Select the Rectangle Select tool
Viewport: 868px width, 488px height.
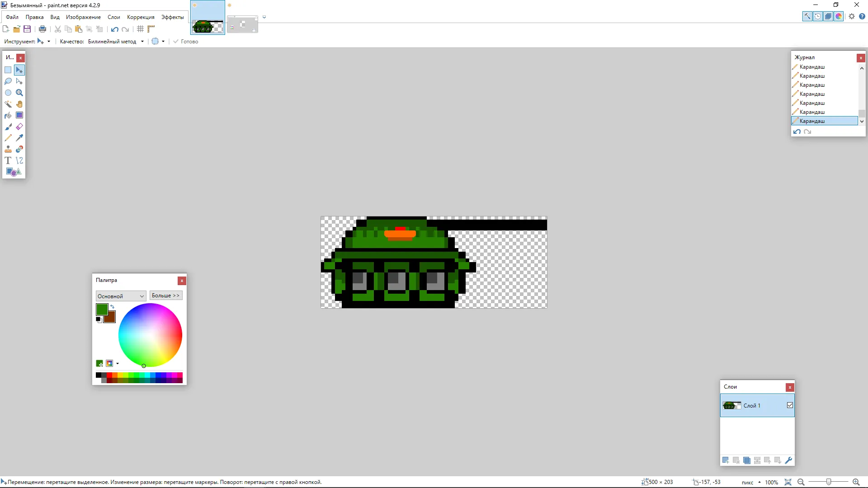point(8,70)
